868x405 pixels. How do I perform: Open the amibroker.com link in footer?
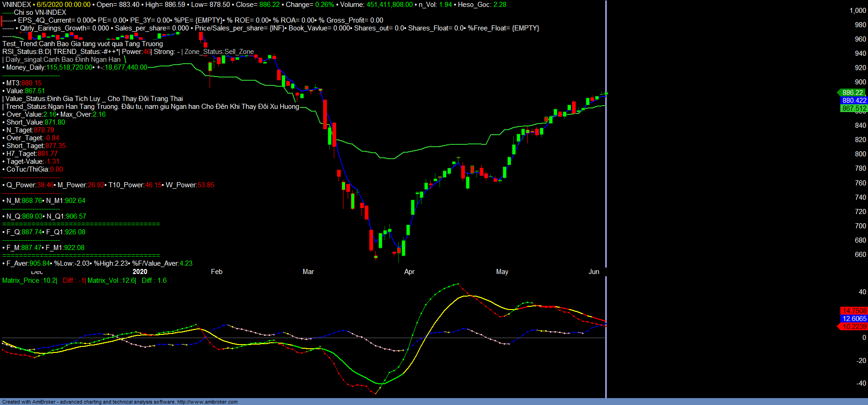tap(207, 402)
